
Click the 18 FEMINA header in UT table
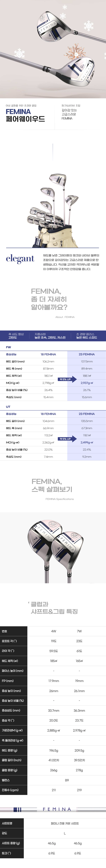coord(48,414)
